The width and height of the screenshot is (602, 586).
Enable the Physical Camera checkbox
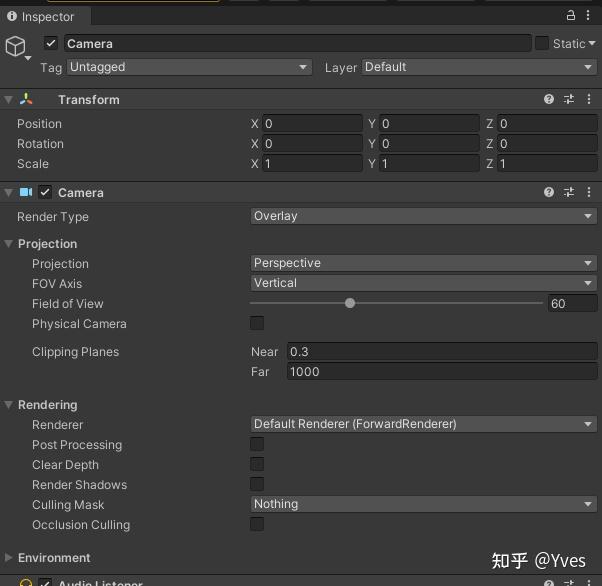click(x=257, y=323)
